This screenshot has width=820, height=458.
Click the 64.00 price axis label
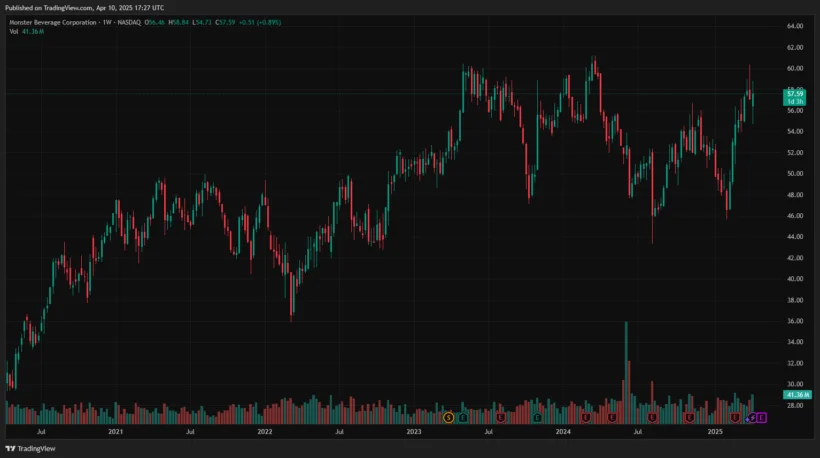(x=795, y=26)
